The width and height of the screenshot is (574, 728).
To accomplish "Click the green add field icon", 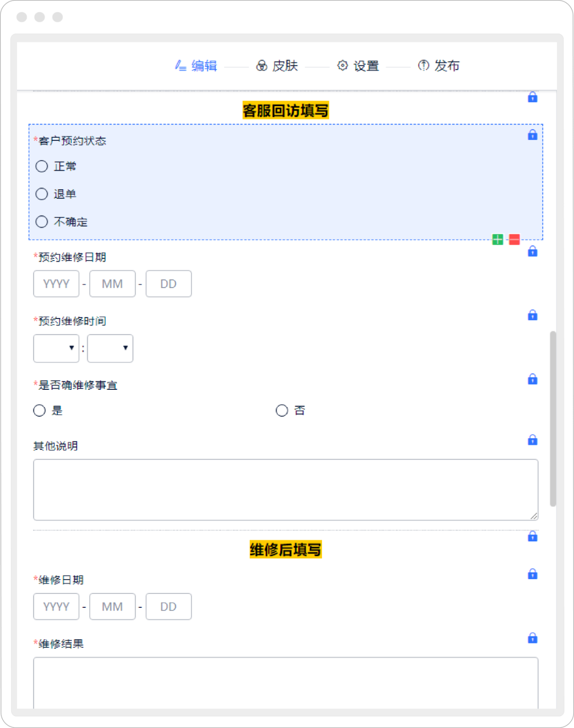I will coord(497,239).
